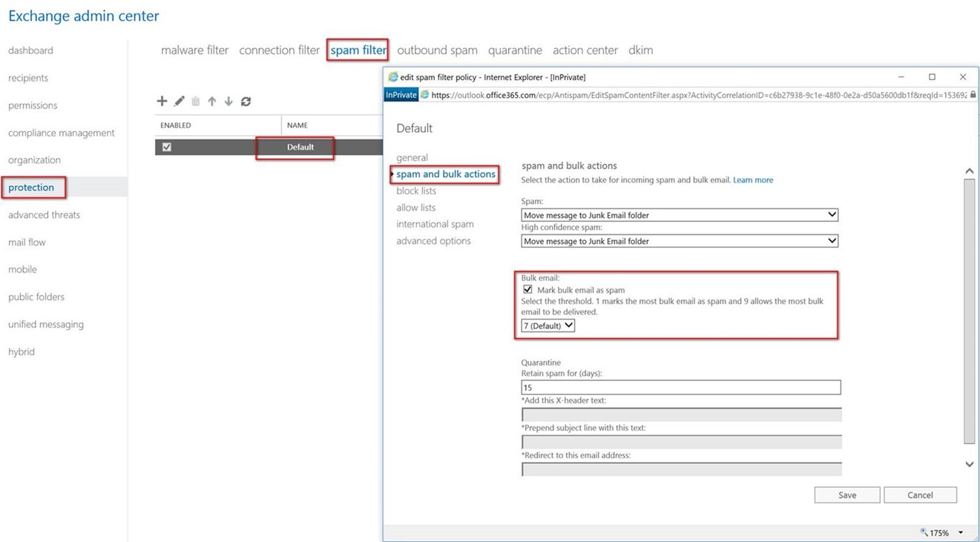Open block lists section
980x542 pixels.
416,191
